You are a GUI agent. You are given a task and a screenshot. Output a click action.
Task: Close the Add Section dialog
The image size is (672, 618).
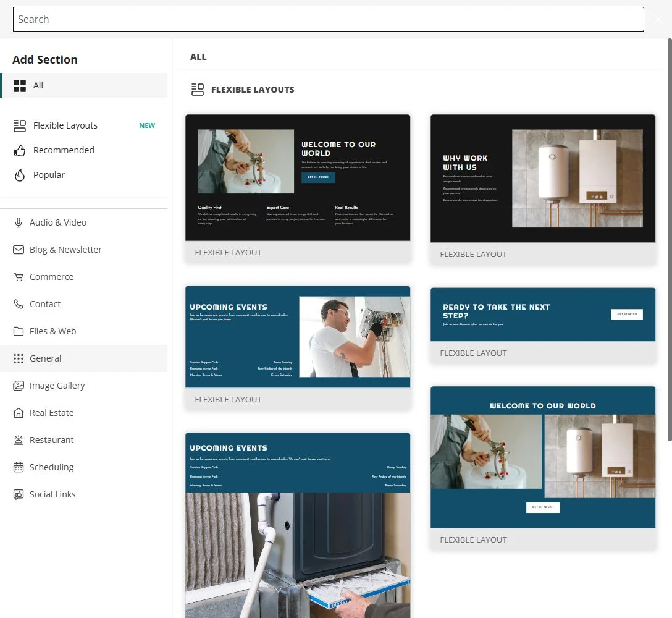coord(658,19)
